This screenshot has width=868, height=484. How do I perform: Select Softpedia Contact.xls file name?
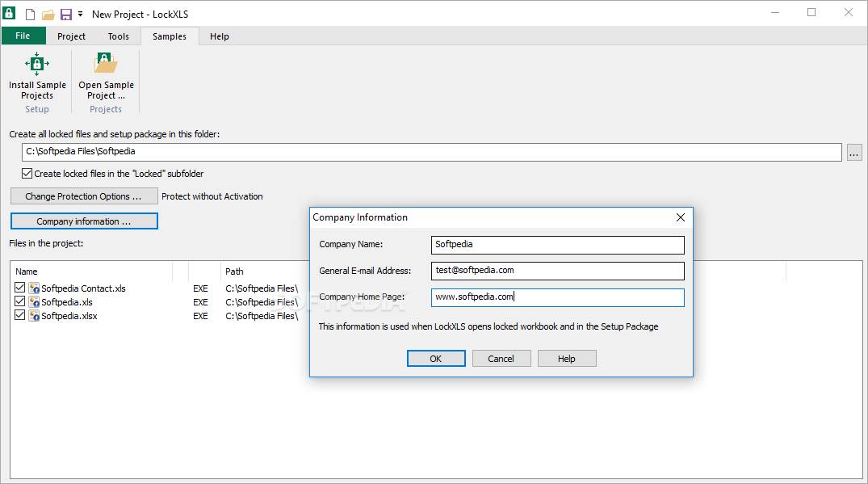(x=84, y=288)
